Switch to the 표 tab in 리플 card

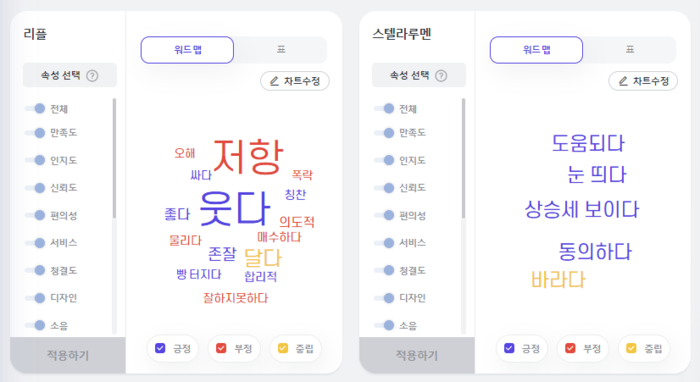coord(280,50)
